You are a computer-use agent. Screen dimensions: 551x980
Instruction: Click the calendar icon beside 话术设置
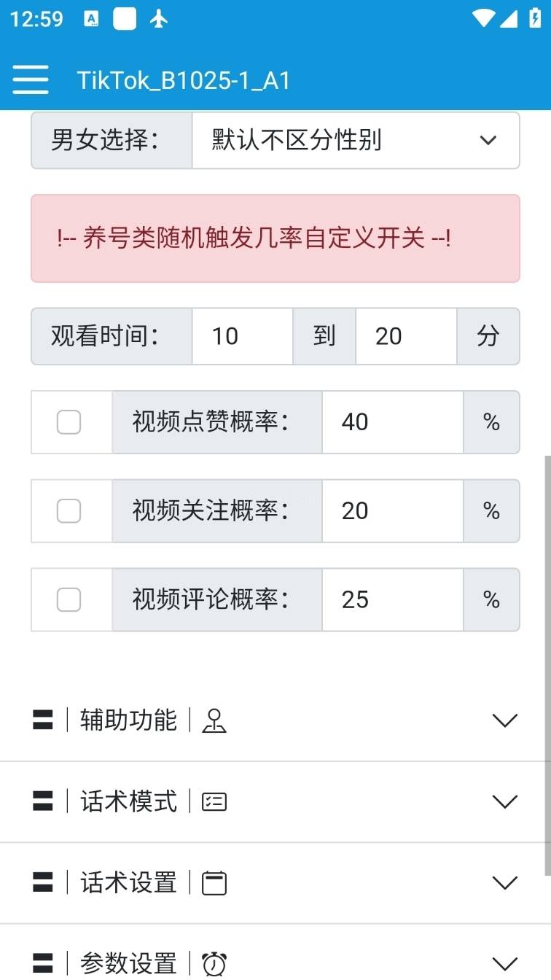point(214,883)
